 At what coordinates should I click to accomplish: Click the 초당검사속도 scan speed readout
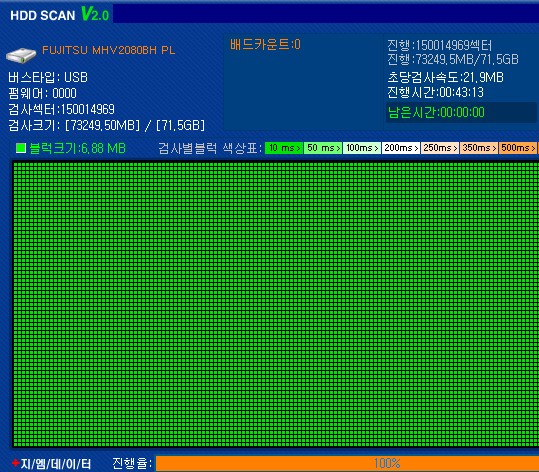point(446,77)
